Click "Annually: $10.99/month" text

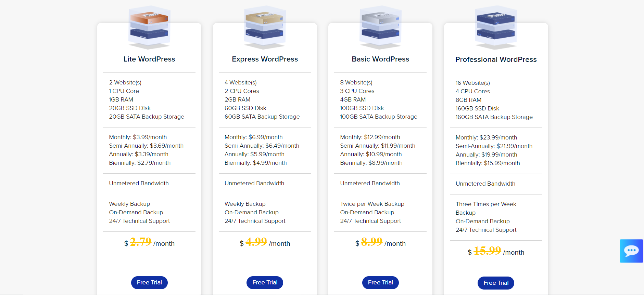371,154
